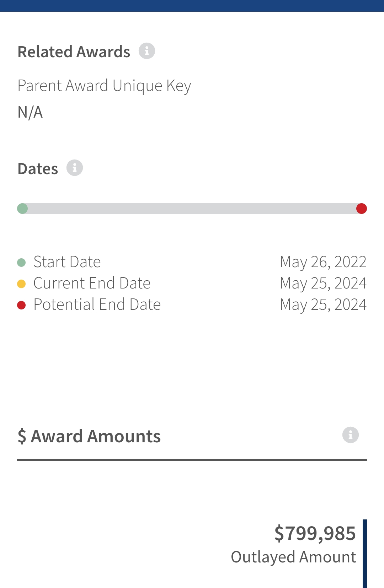Open the Dates info icon
This screenshot has height=588, width=384.
point(75,168)
